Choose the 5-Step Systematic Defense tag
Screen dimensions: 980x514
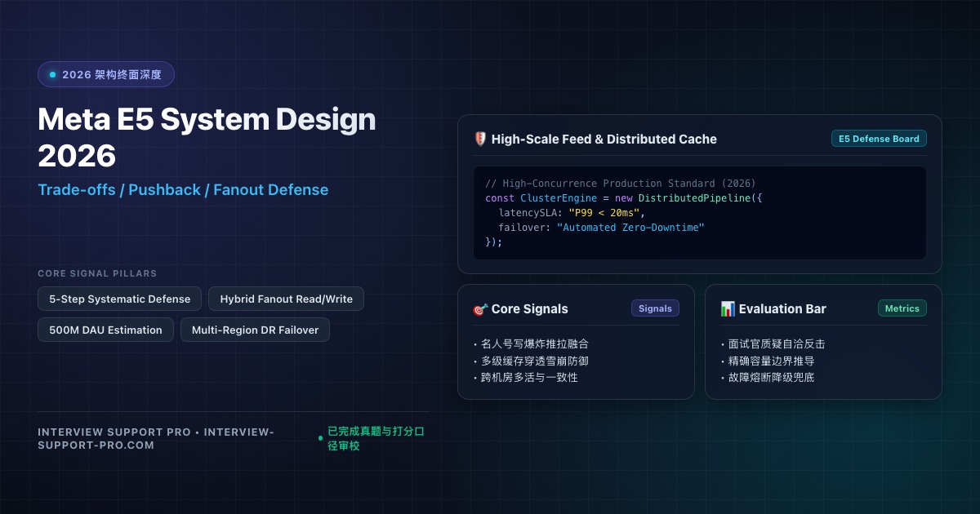pyautogui.click(x=119, y=299)
